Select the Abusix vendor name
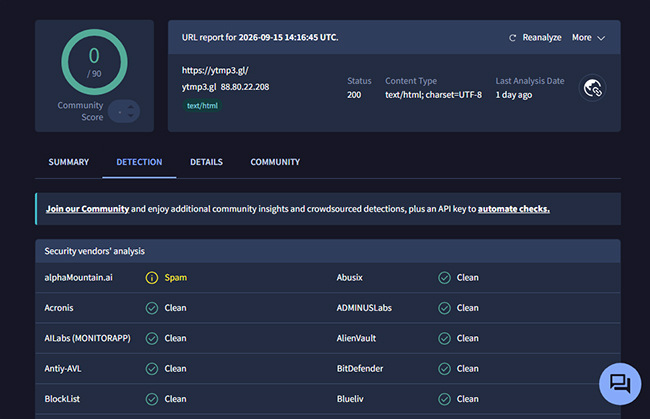Screen dimensions: 650x419 pos(349,278)
